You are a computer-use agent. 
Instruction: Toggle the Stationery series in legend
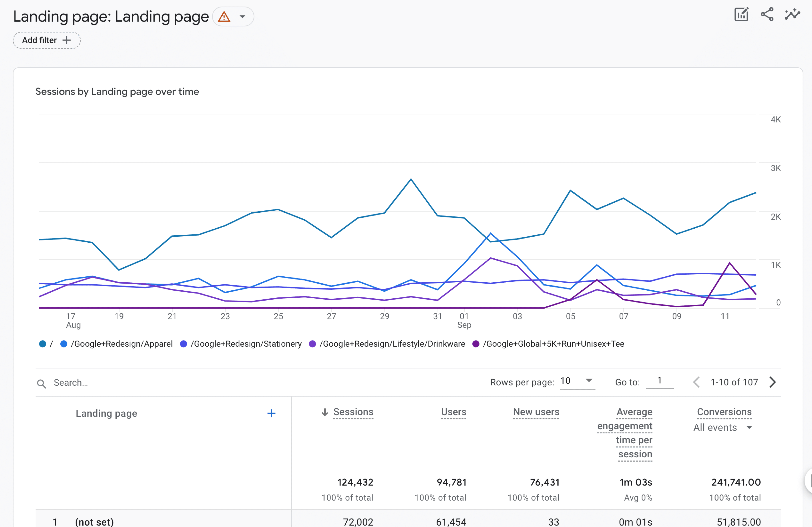[x=246, y=344]
